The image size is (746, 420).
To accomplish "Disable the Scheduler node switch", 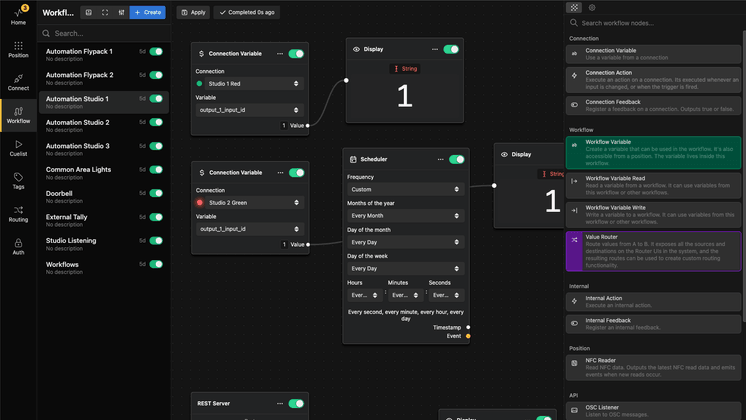I will (x=457, y=159).
